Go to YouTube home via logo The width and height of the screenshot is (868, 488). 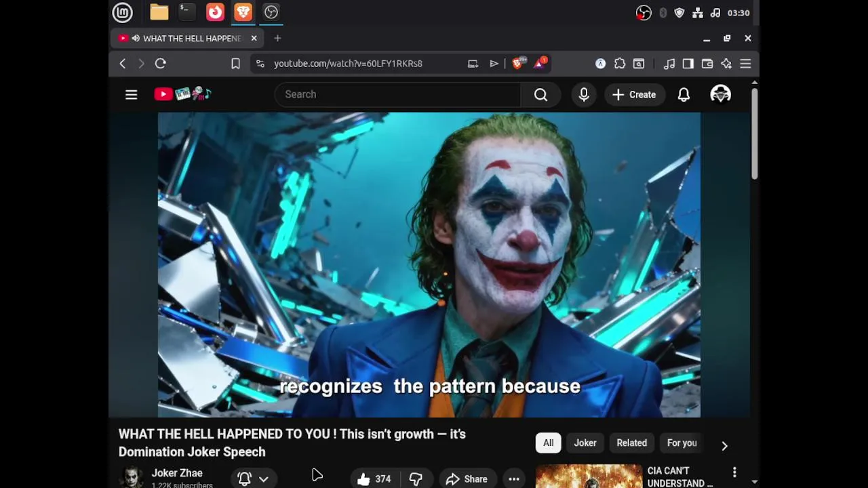[x=183, y=94]
